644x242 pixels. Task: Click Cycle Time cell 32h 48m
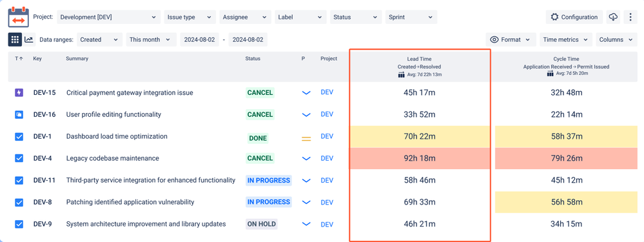pyautogui.click(x=566, y=93)
